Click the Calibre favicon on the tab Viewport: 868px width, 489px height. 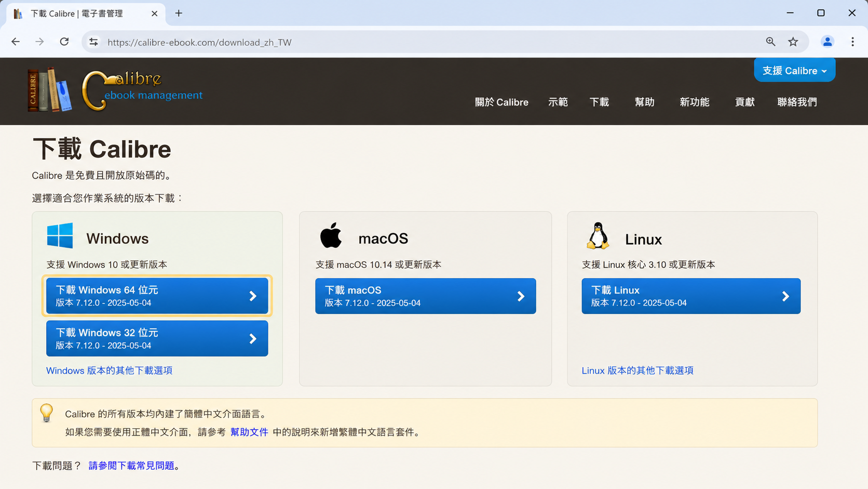(x=18, y=14)
